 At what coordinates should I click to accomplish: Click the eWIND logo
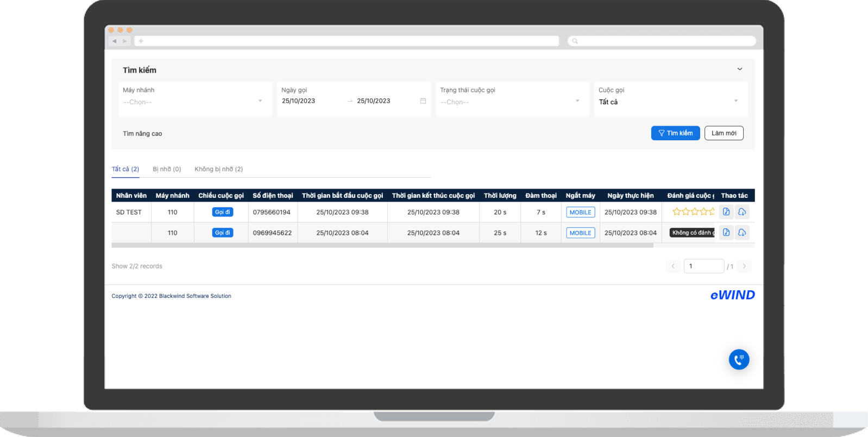(732, 295)
